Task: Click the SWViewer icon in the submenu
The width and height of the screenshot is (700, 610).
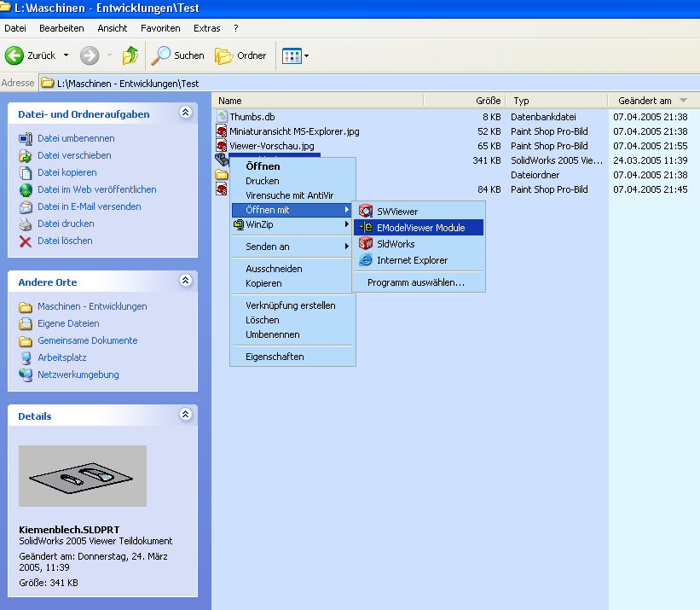Action: click(366, 211)
